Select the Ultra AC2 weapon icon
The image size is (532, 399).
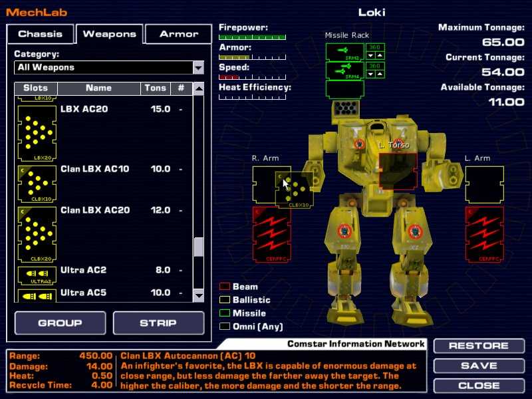[37, 275]
